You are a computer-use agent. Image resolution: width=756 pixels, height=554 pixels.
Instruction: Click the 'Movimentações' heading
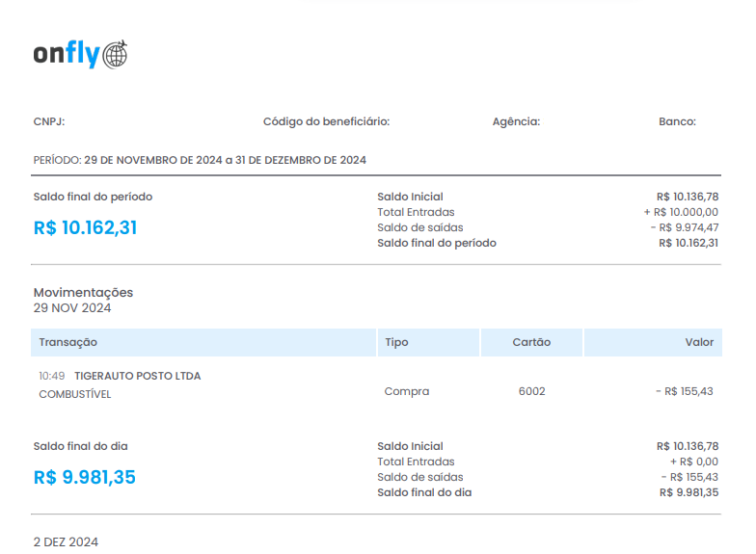83,293
